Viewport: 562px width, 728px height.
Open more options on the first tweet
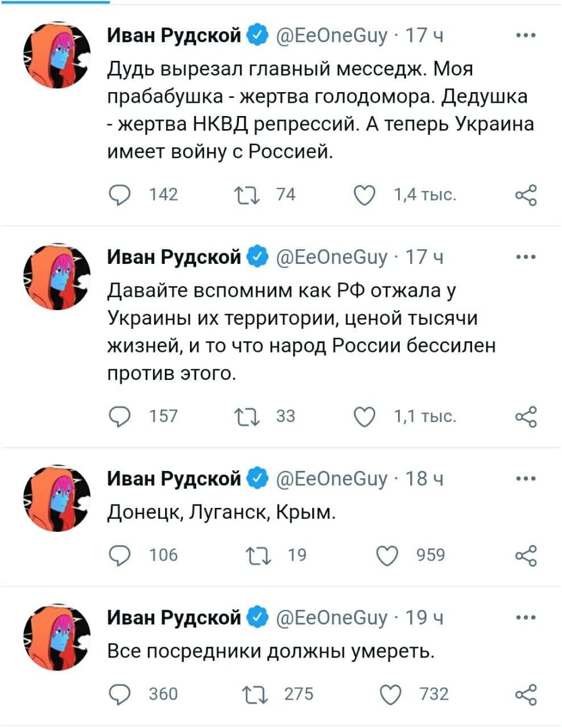(x=525, y=35)
